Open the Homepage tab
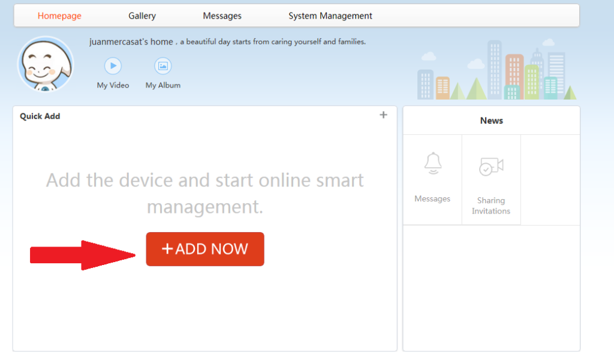The height and width of the screenshot is (364, 614). pyautogui.click(x=59, y=16)
